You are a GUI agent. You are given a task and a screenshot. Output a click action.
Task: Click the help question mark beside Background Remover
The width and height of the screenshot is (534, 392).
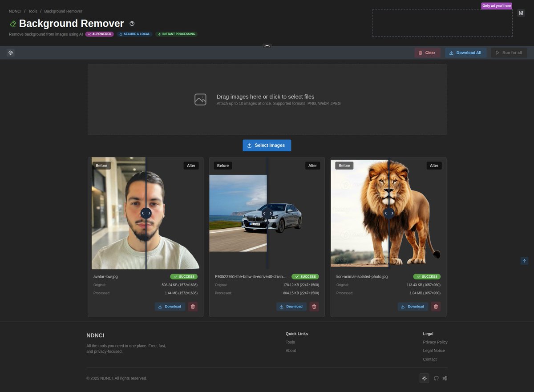tap(132, 24)
